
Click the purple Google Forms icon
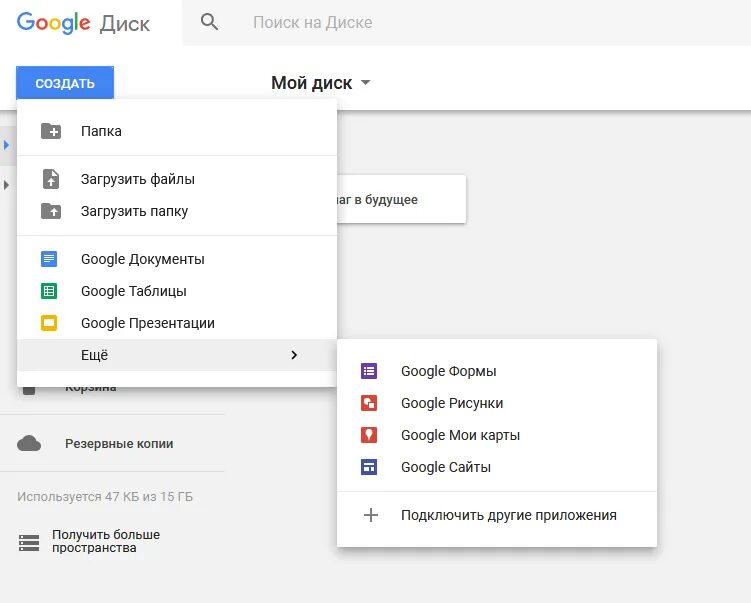pyautogui.click(x=369, y=371)
